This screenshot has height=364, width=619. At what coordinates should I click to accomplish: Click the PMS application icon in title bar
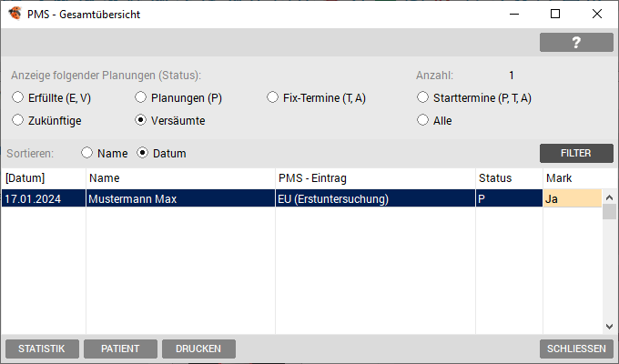pyautogui.click(x=15, y=14)
